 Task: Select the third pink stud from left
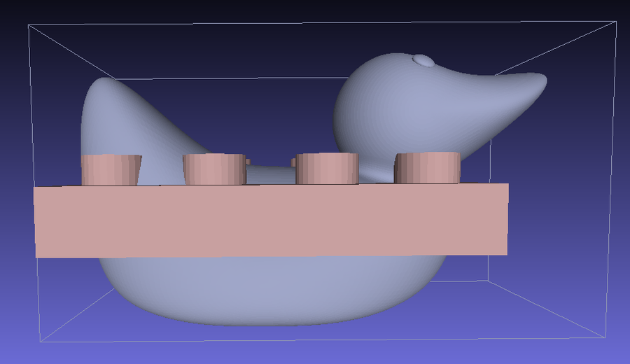pos(327,169)
